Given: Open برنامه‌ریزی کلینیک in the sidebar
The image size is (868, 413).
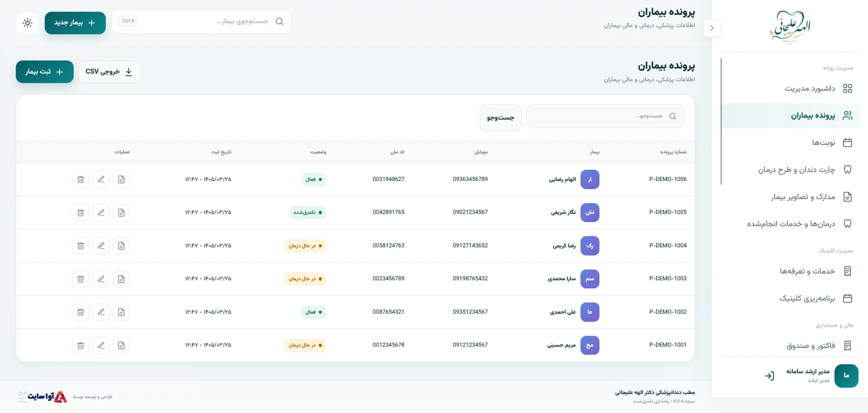Looking at the screenshot, I should 790,298.
